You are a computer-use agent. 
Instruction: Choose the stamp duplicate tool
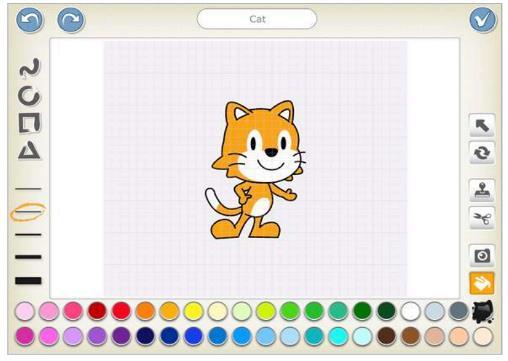click(482, 191)
